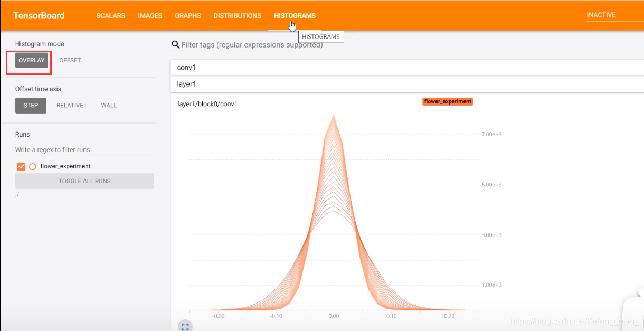Viewport: 644px width, 331px height.
Task: Click the TensorBoard logo text
Action: click(39, 15)
